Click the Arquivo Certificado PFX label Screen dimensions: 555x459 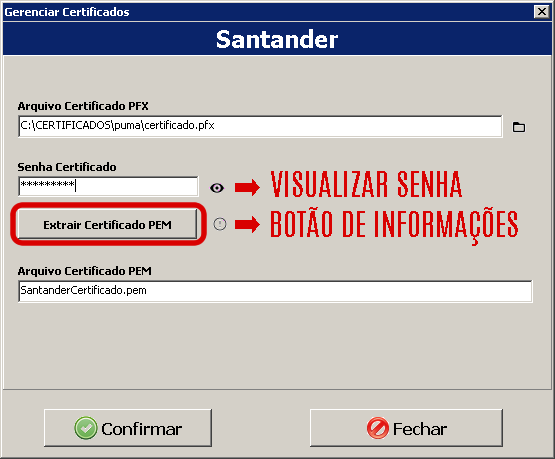click(x=83, y=106)
